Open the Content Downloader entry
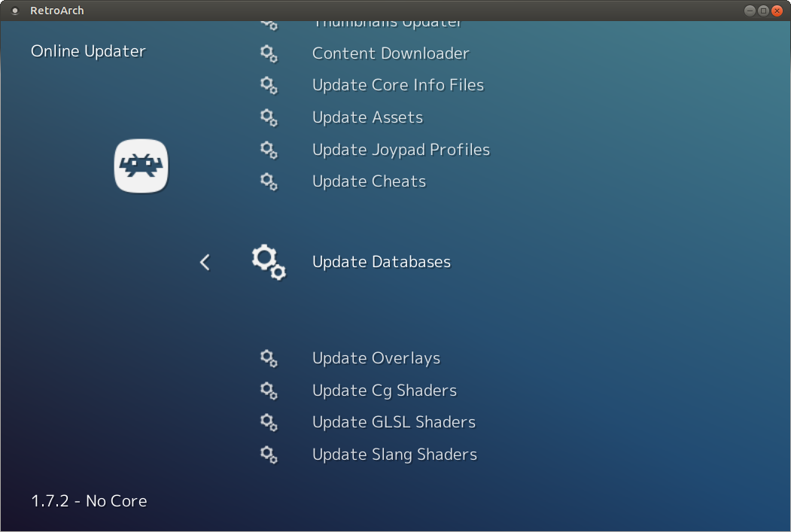This screenshot has width=791, height=532. point(391,53)
